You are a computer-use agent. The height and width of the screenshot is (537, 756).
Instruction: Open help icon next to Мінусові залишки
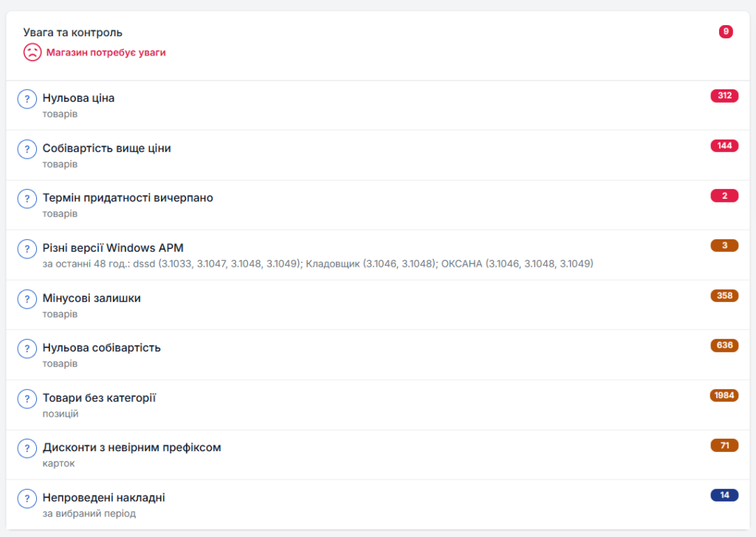click(27, 299)
